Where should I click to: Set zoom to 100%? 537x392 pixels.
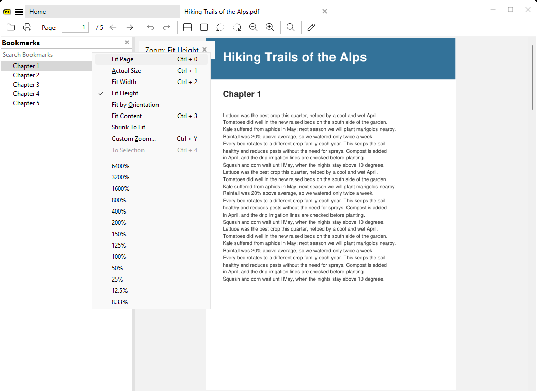point(151,256)
